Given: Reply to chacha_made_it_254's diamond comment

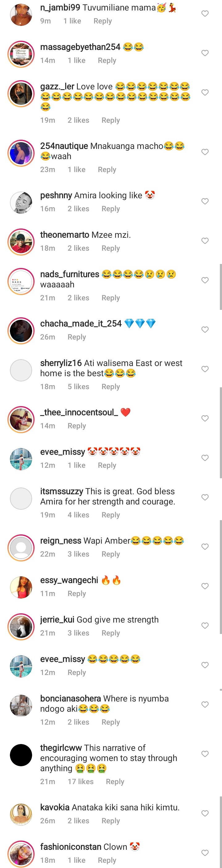Looking at the screenshot, I should point(77,337).
